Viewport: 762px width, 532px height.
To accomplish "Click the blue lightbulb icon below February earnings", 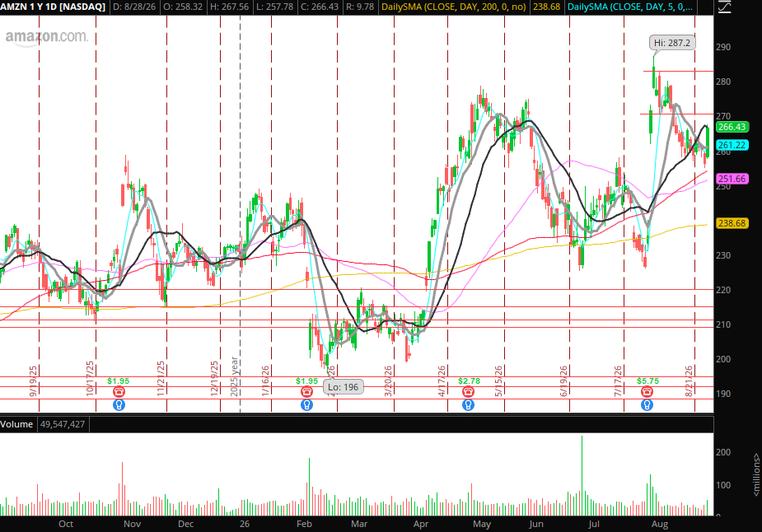I will point(306,404).
